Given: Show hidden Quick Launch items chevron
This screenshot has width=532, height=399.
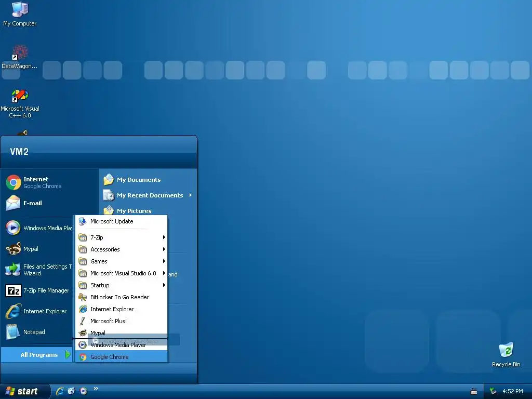Looking at the screenshot, I should (96, 389).
